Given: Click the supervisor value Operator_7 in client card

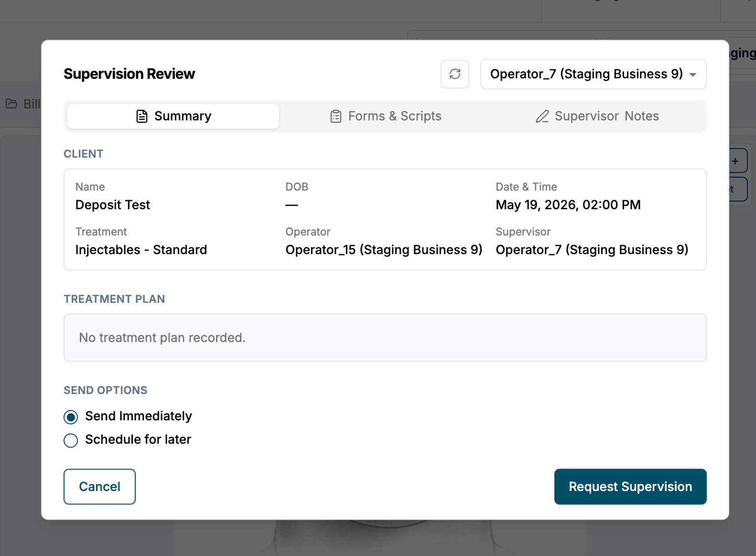Looking at the screenshot, I should tap(592, 250).
